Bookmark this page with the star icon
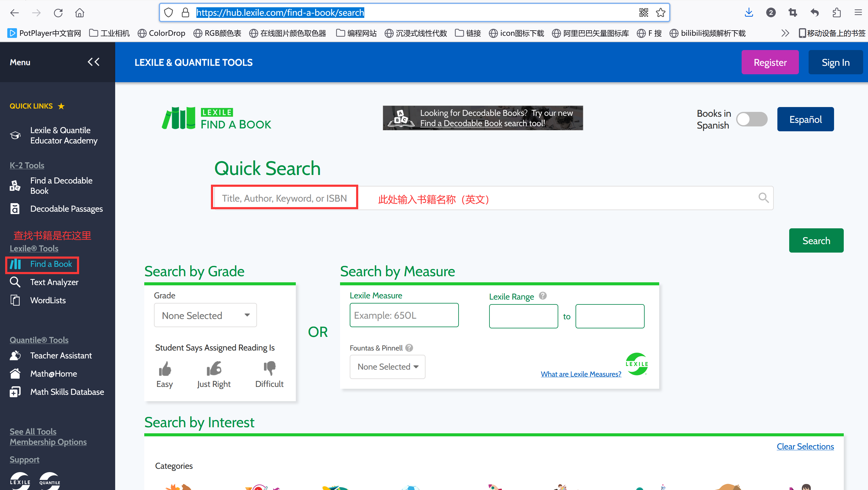The height and width of the screenshot is (490, 868). pyautogui.click(x=660, y=13)
